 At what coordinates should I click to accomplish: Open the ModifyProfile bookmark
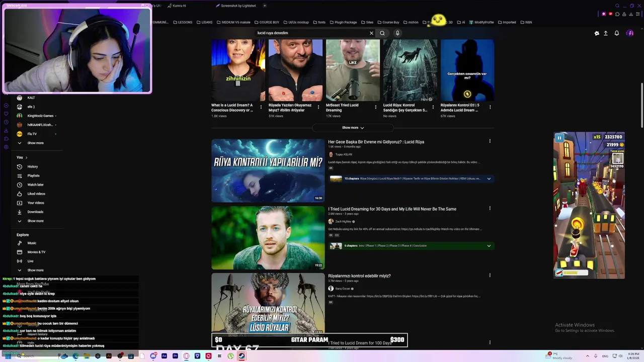(481, 22)
